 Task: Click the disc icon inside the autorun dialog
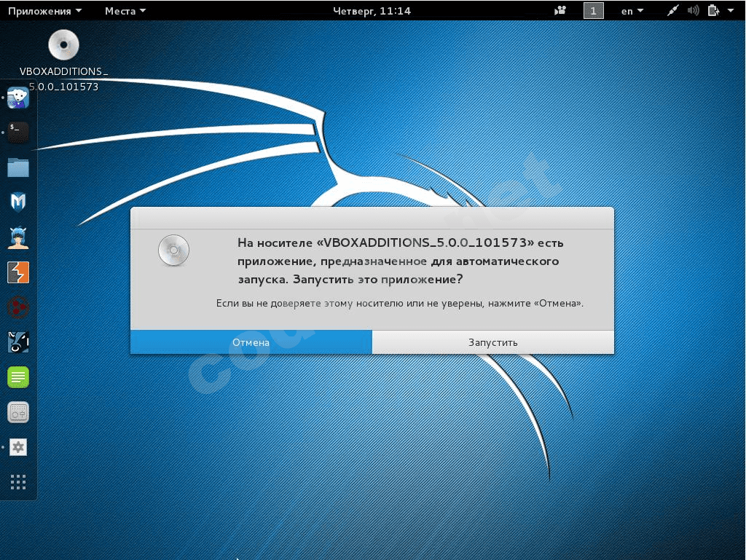(x=173, y=250)
